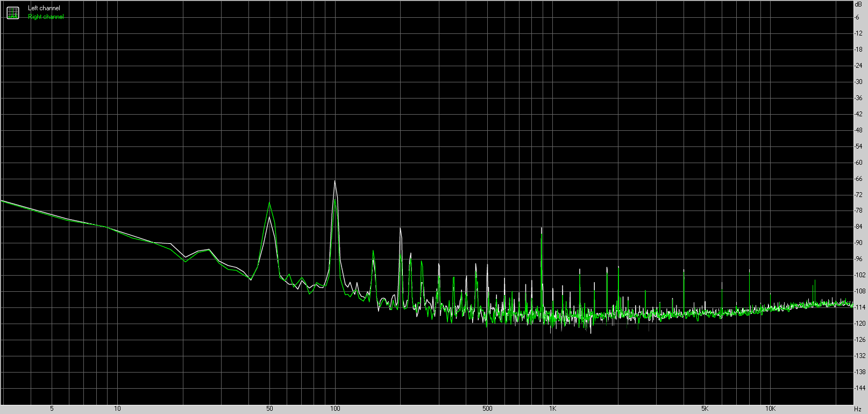
Task: Click the -114 mark on dB scale
Action: coord(860,307)
